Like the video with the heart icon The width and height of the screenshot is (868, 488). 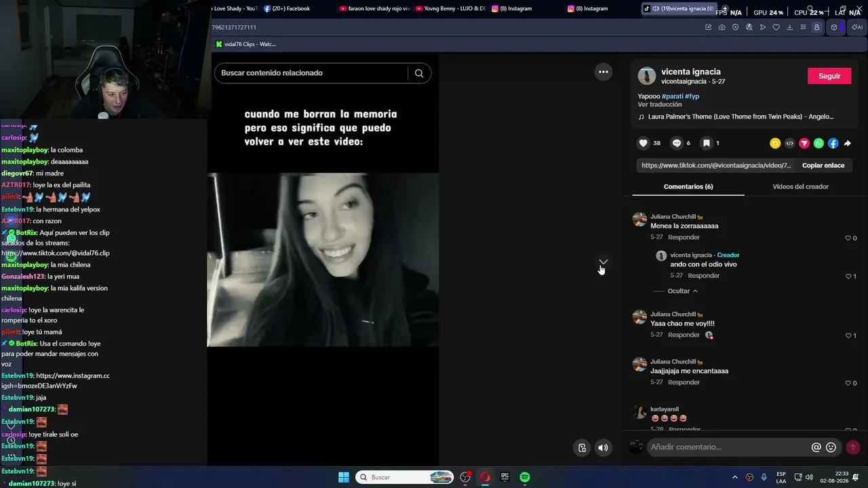(643, 143)
